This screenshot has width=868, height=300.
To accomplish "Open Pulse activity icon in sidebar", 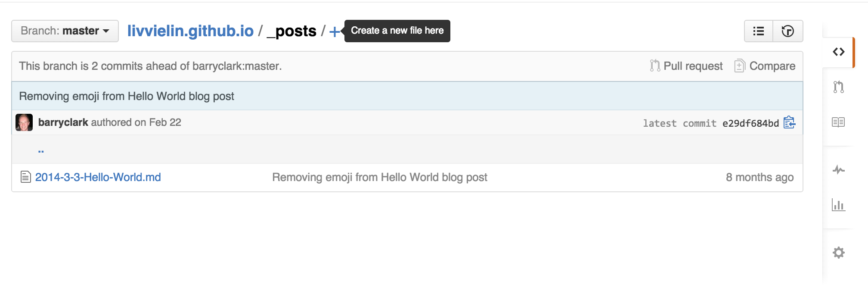I will click(838, 170).
